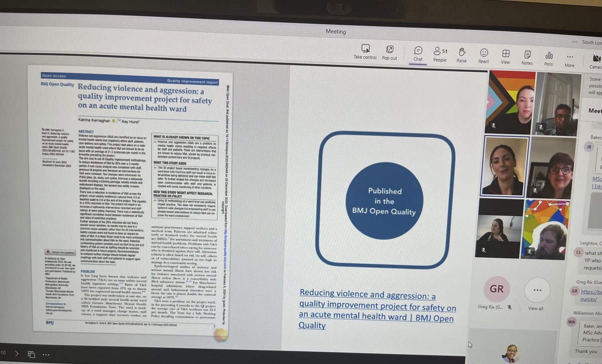Image resolution: width=602 pixels, height=364 pixels.
Task: Click the GR avatar in the chat panel
Action: tap(575, 291)
